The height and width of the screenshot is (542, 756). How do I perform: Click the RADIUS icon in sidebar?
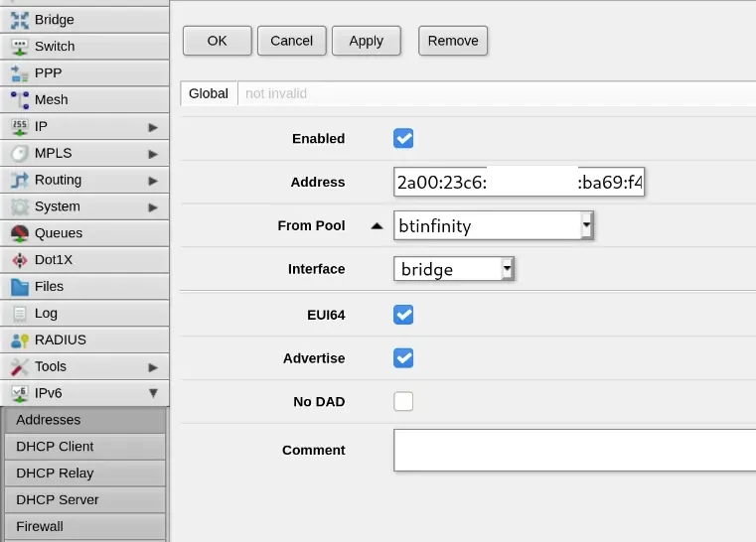tap(19, 340)
